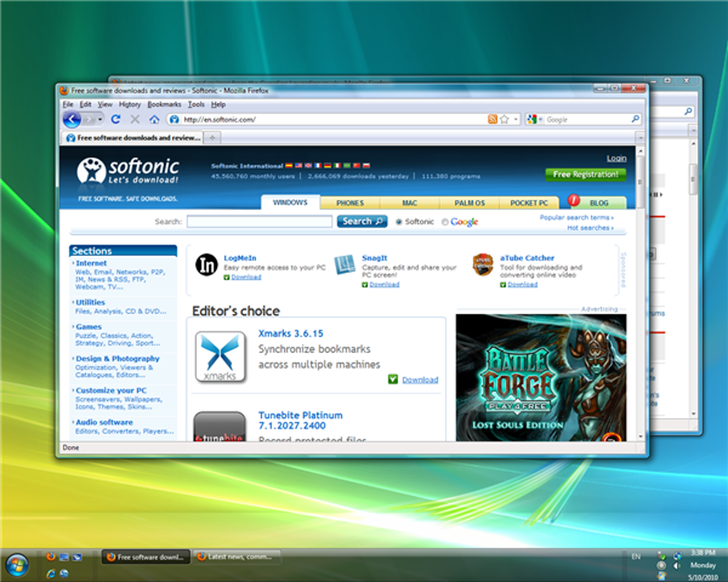Click the volume speaker tray icon
728x582 pixels.
coord(677,566)
